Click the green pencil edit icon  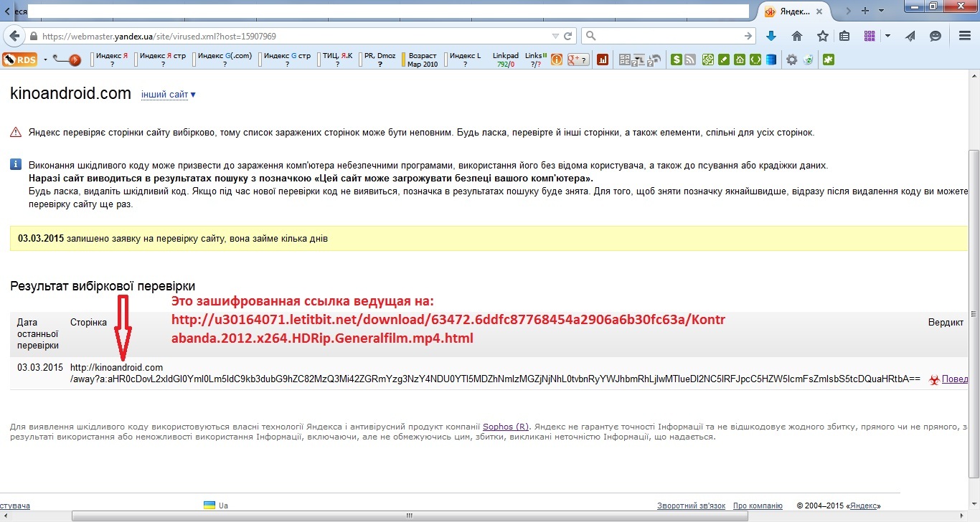724,60
